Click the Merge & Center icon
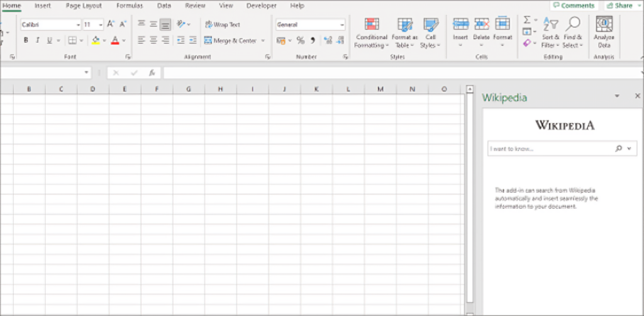 [208, 40]
